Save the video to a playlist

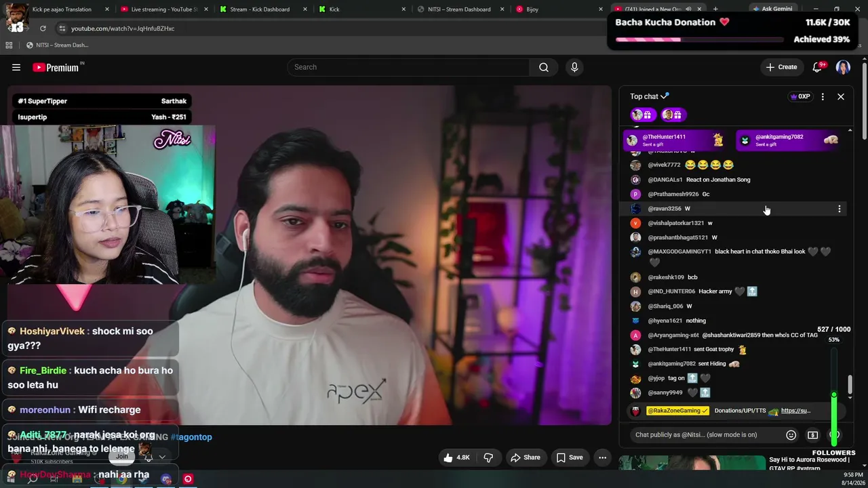(570, 457)
